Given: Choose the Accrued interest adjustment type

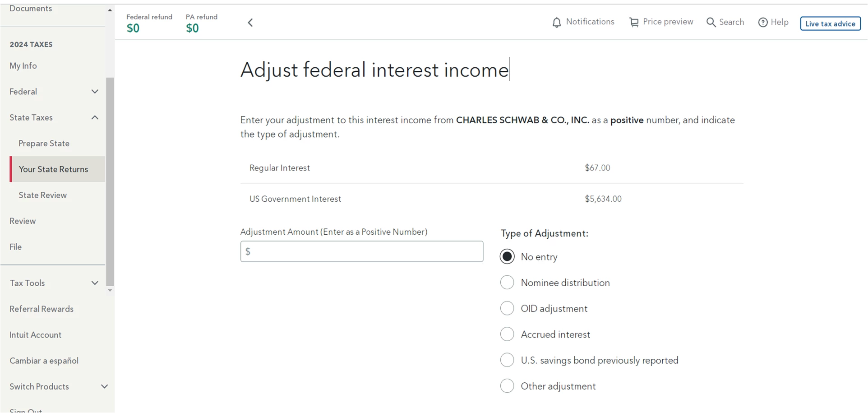Looking at the screenshot, I should click(x=507, y=334).
